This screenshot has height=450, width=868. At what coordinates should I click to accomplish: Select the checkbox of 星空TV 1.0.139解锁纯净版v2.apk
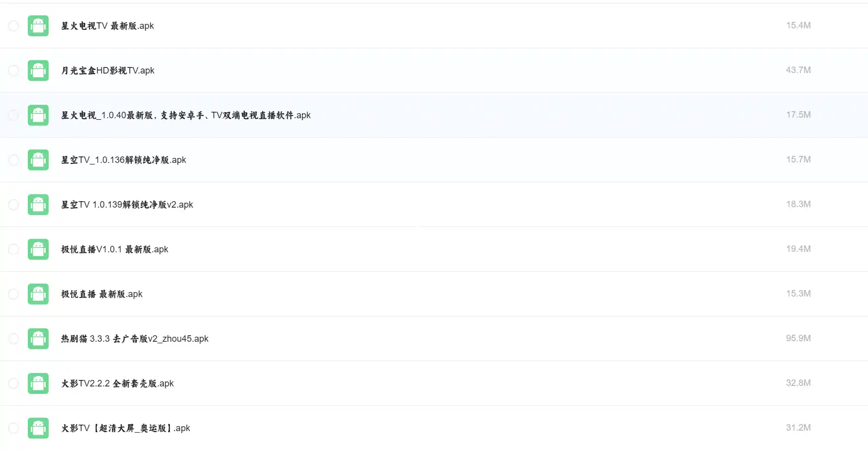(x=13, y=205)
